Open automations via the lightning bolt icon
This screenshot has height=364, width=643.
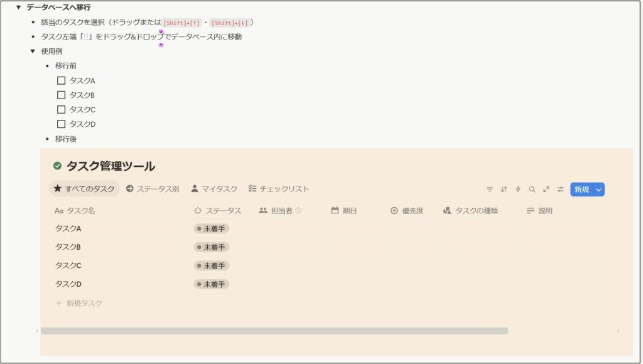click(x=518, y=189)
